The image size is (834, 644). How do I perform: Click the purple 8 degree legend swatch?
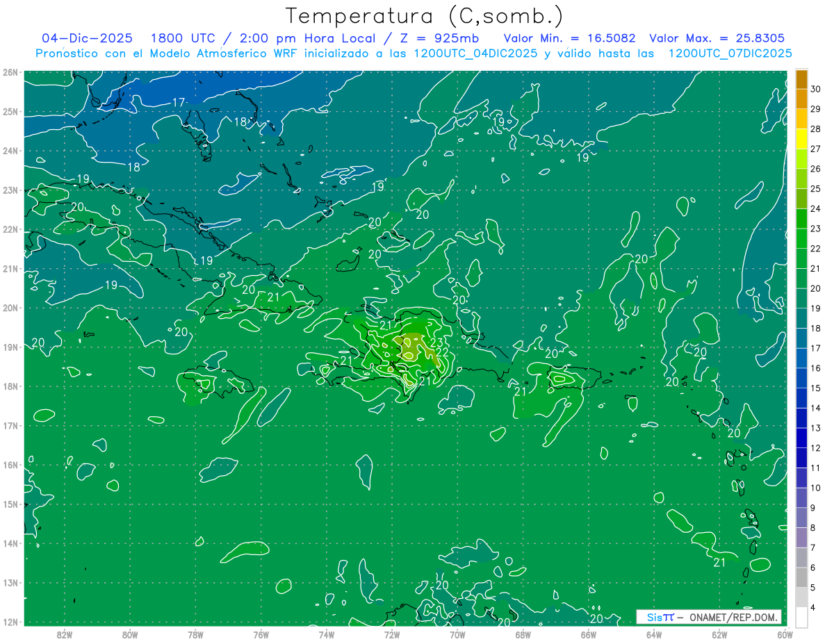coord(801,537)
